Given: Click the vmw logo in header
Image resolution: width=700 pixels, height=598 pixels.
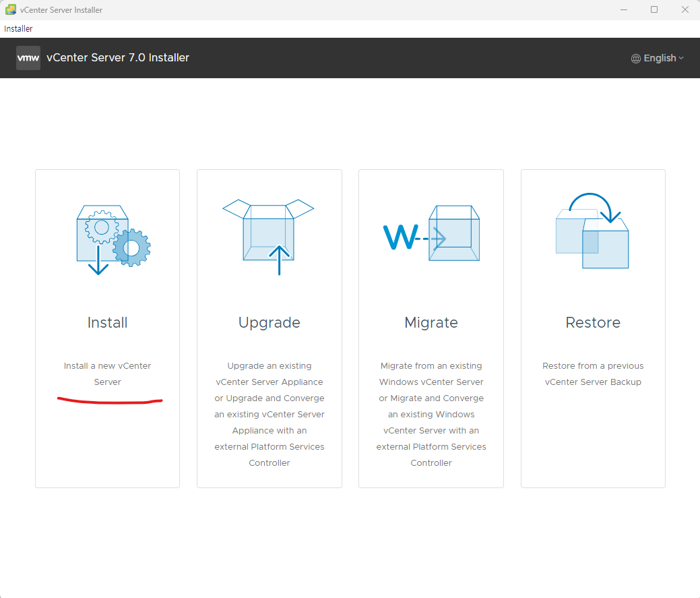Looking at the screenshot, I should [x=28, y=57].
